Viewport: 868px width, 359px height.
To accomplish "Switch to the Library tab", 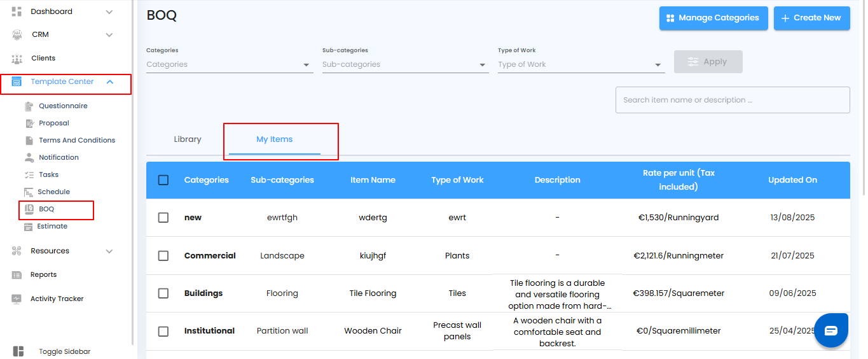I will coord(188,139).
